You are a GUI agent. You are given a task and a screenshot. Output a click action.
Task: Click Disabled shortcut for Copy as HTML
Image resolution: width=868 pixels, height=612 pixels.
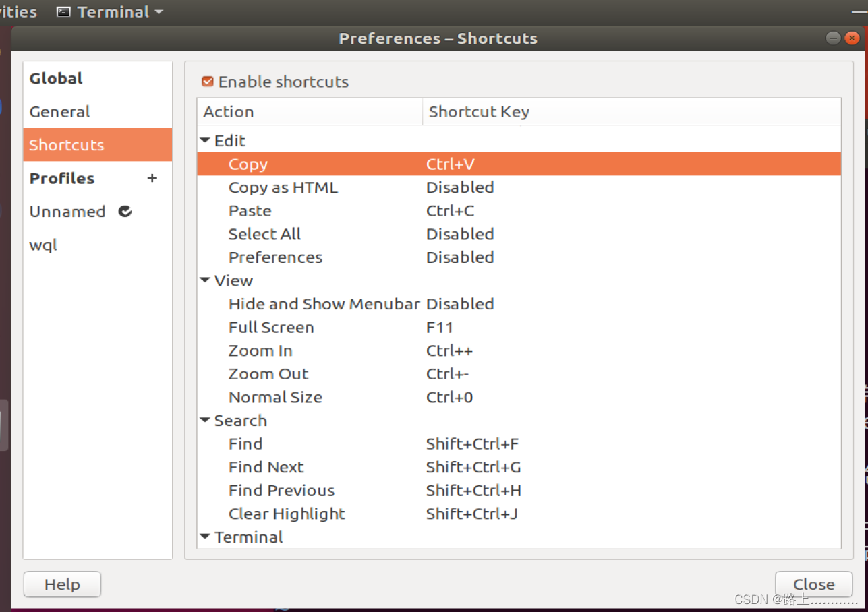(x=460, y=187)
